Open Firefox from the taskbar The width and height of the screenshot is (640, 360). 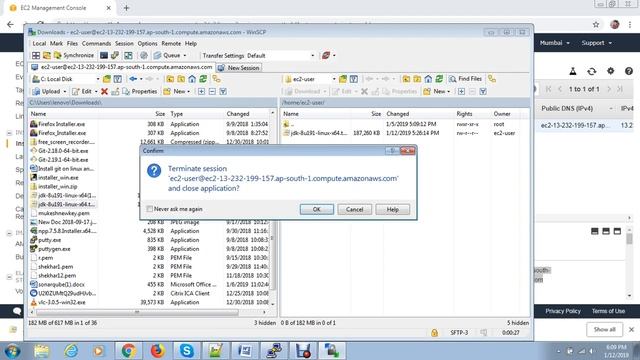(x=157, y=351)
